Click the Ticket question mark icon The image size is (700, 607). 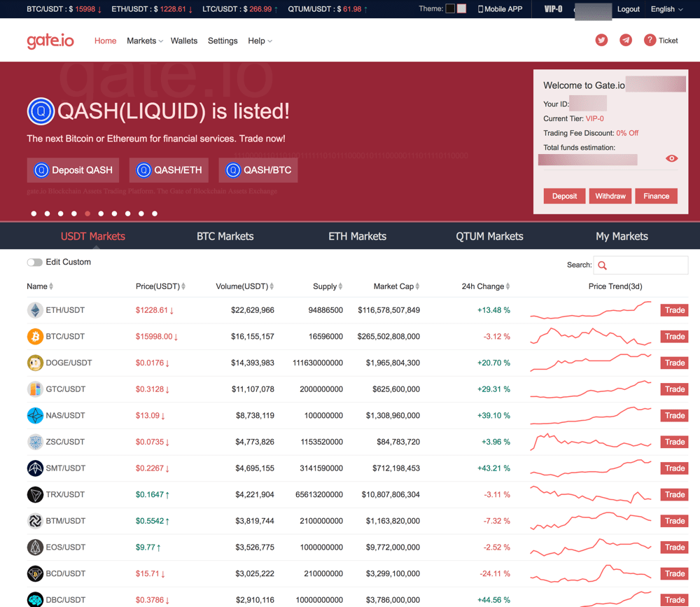point(650,40)
